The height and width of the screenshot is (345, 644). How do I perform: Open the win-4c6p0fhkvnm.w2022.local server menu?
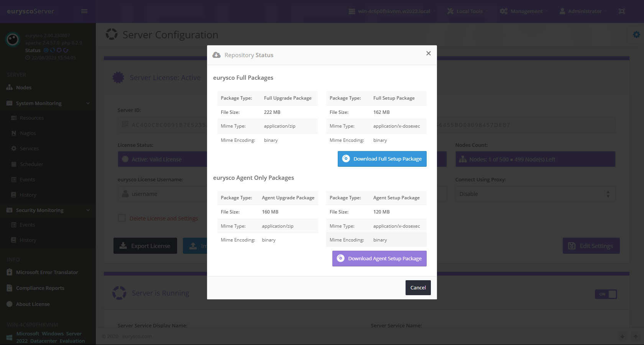tap(392, 11)
